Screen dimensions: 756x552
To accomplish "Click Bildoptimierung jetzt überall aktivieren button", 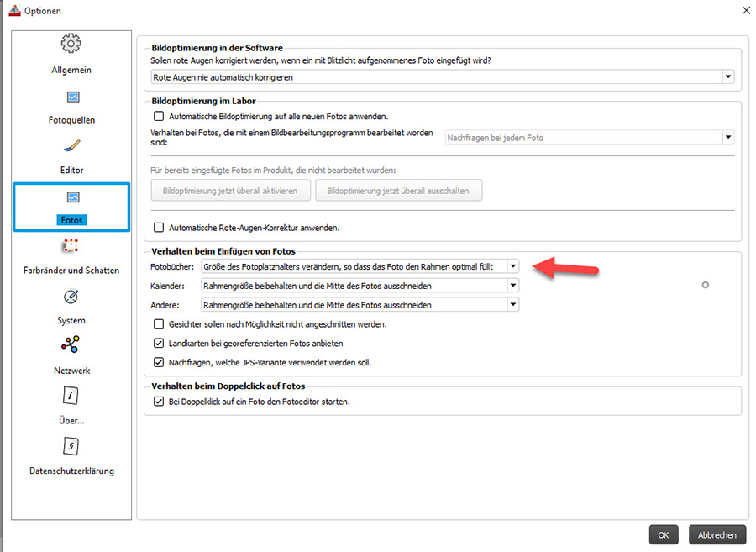I will [x=230, y=191].
